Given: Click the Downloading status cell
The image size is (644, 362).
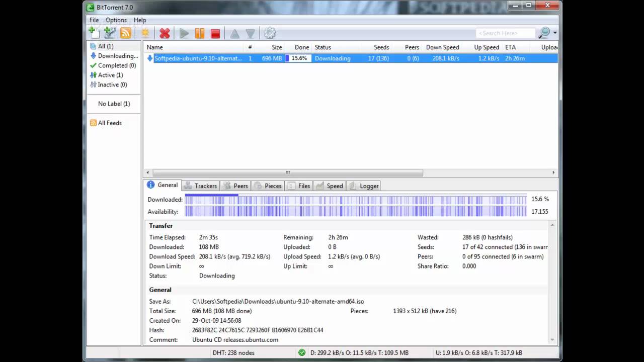Looking at the screenshot, I should point(333,58).
